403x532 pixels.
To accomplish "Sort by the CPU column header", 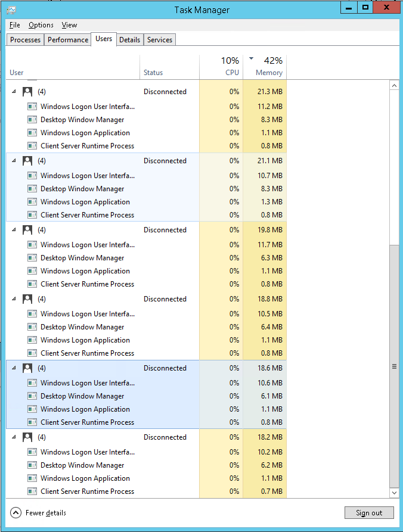I will (x=221, y=67).
